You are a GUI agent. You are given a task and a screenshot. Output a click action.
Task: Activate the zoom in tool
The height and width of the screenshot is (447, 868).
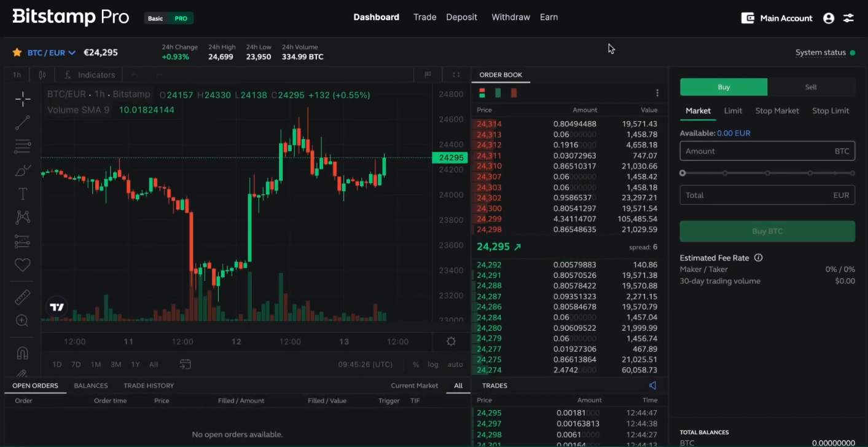click(x=23, y=320)
